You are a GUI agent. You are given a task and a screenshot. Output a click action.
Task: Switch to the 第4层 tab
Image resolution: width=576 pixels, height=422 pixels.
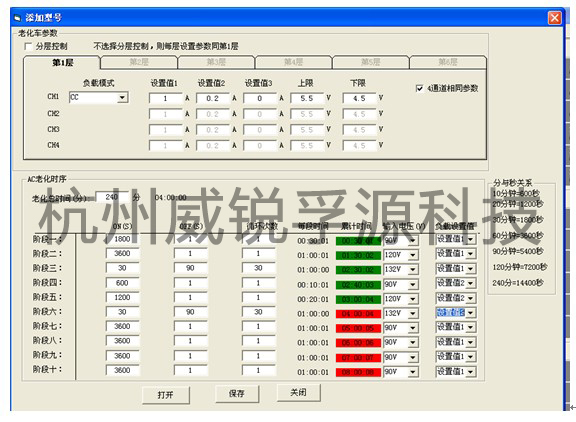pos(293,62)
